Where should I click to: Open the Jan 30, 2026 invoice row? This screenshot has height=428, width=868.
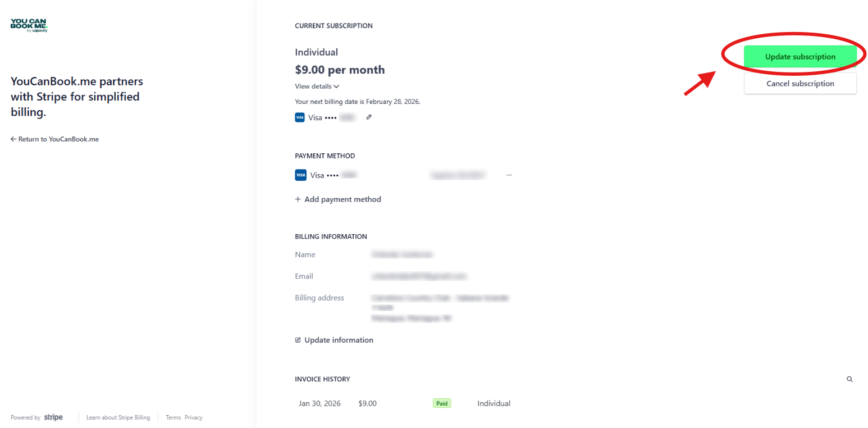pyautogui.click(x=319, y=403)
